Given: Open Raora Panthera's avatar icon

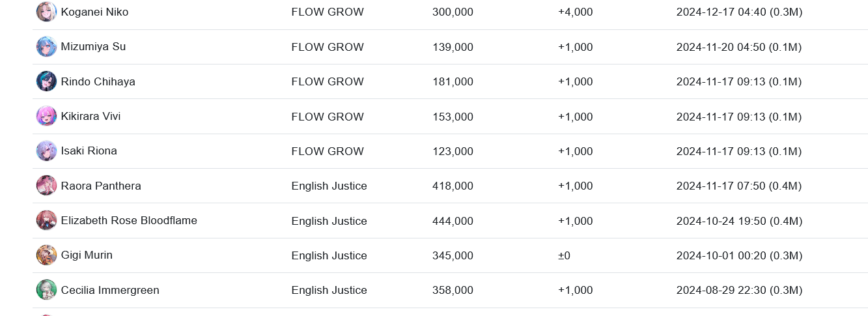Looking at the screenshot, I should 46,186.
